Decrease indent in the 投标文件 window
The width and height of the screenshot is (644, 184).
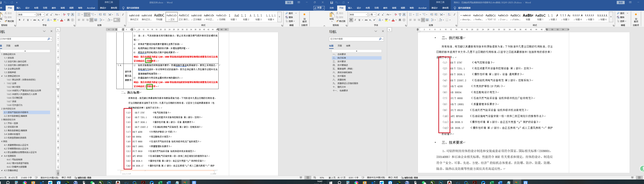click(100, 15)
